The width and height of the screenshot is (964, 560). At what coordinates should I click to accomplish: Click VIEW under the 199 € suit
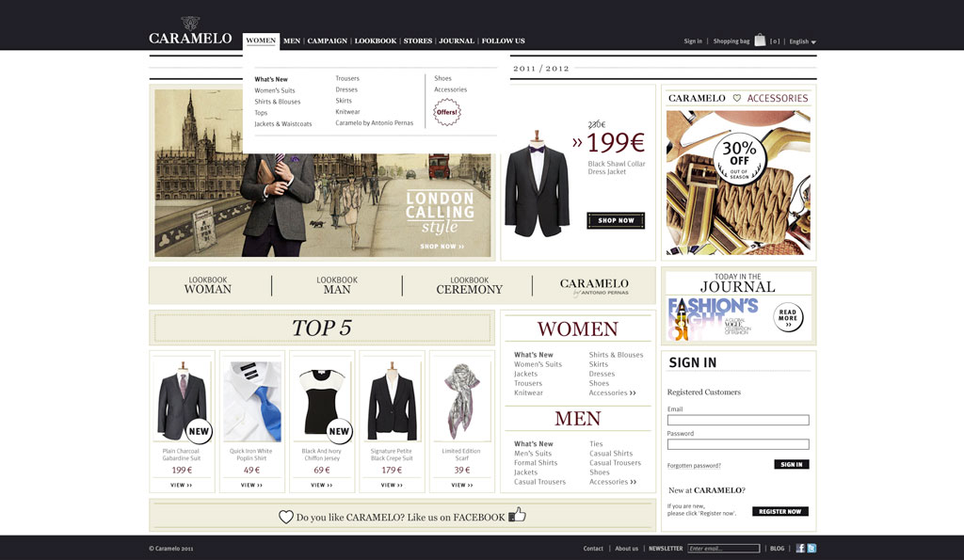(x=182, y=485)
